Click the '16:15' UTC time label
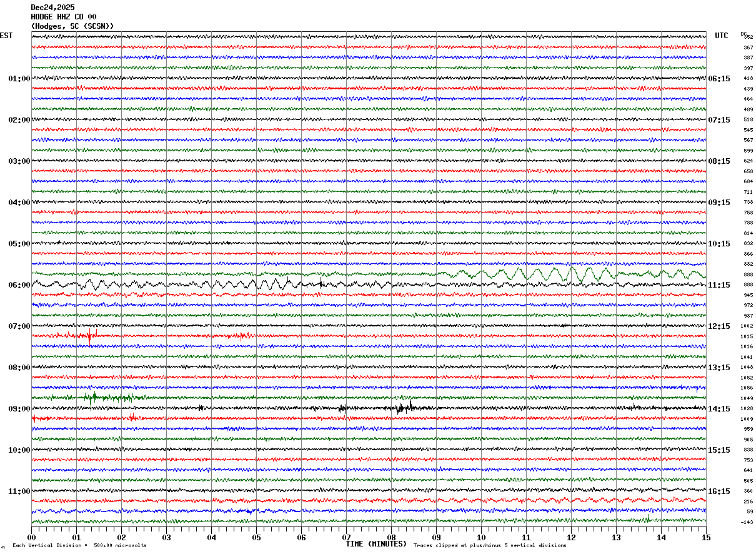756x554 pixels. (719, 491)
